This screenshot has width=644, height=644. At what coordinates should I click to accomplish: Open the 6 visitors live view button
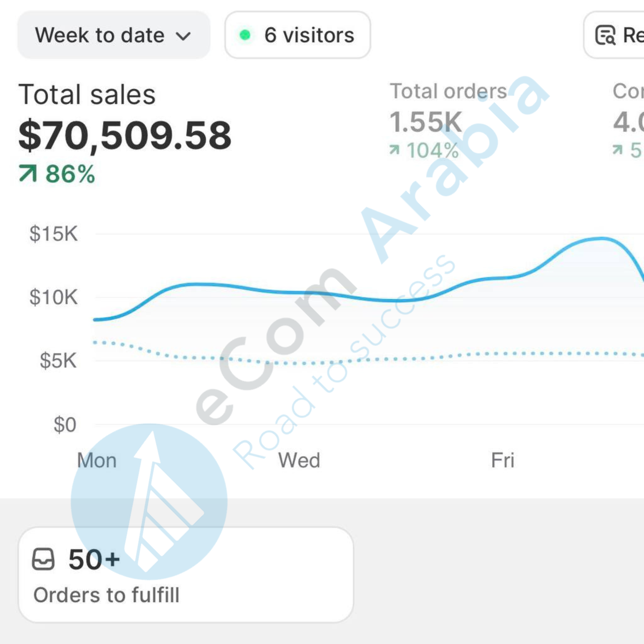point(298,35)
